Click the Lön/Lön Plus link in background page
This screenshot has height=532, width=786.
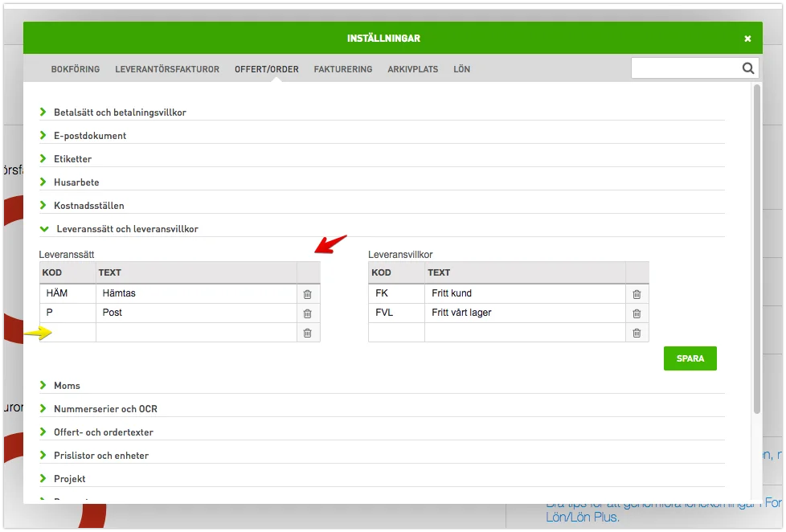[x=583, y=518]
